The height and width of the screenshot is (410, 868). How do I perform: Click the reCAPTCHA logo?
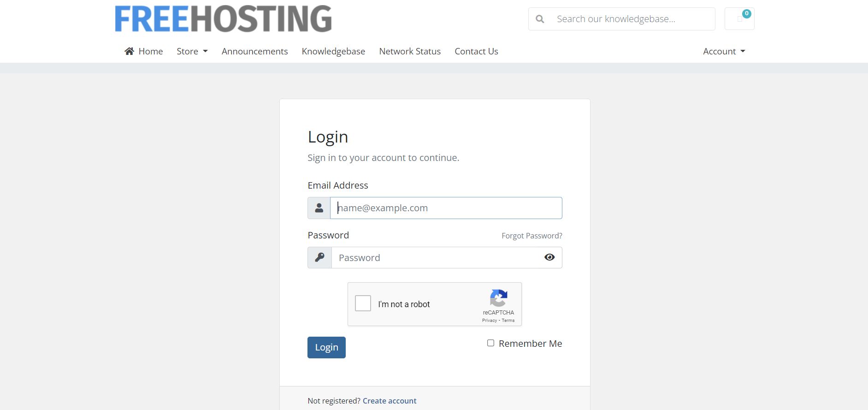coord(499,298)
